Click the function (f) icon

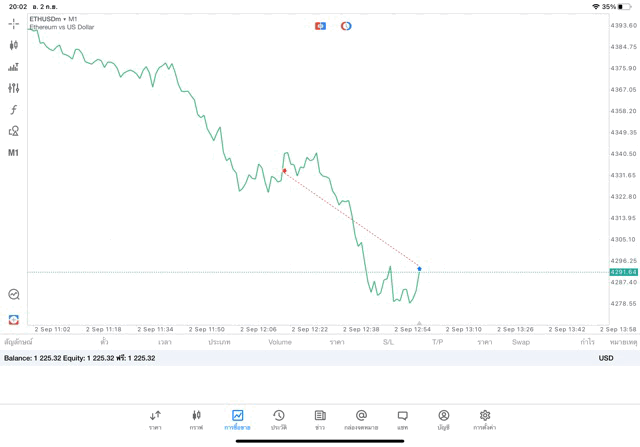tap(13, 110)
